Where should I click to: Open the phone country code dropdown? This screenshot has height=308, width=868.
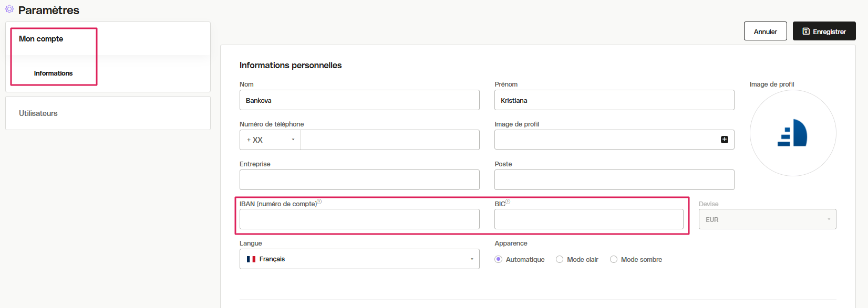click(x=270, y=140)
